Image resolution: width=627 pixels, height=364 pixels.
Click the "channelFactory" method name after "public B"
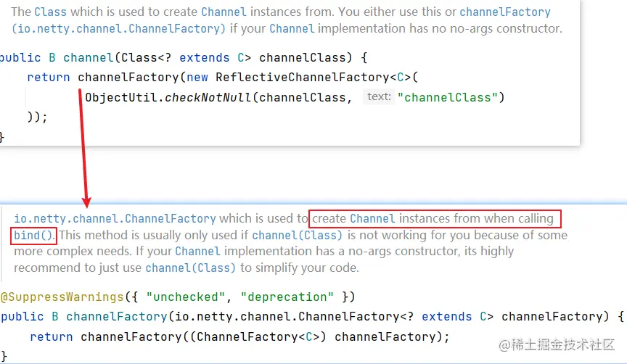117,316
